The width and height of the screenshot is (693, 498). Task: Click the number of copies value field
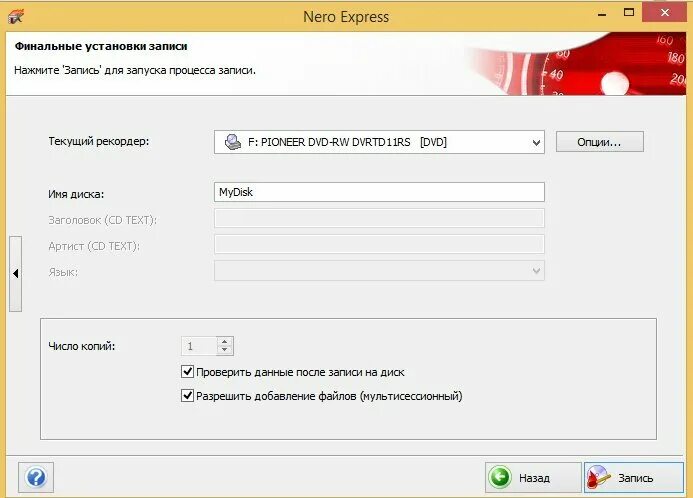pyautogui.click(x=199, y=346)
